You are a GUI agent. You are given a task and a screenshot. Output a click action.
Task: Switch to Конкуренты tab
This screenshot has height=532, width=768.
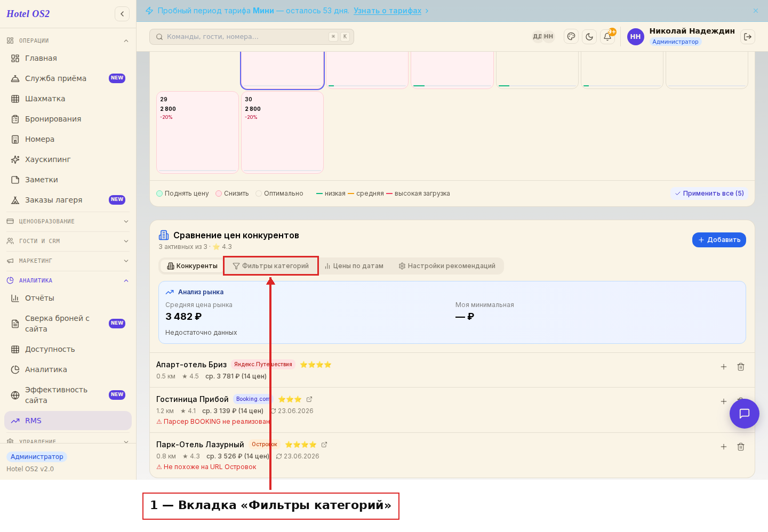[192, 266]
